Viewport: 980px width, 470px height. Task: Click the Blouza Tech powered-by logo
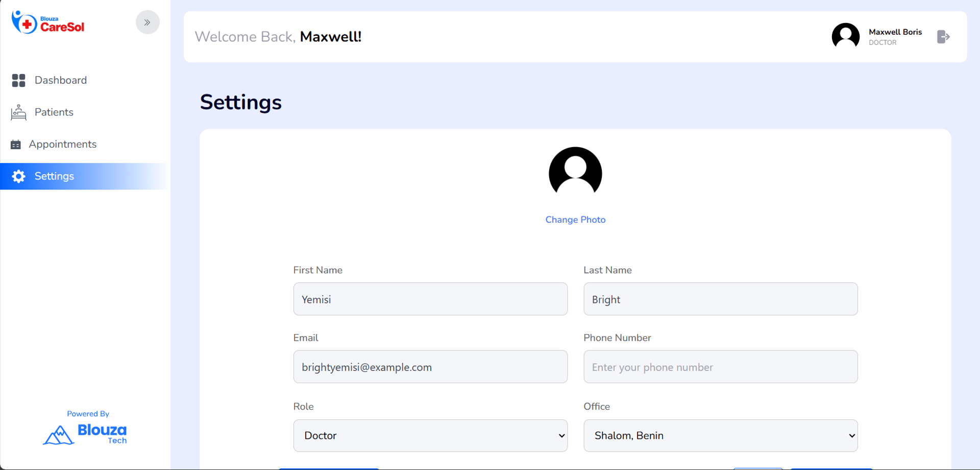coord(85,434)
